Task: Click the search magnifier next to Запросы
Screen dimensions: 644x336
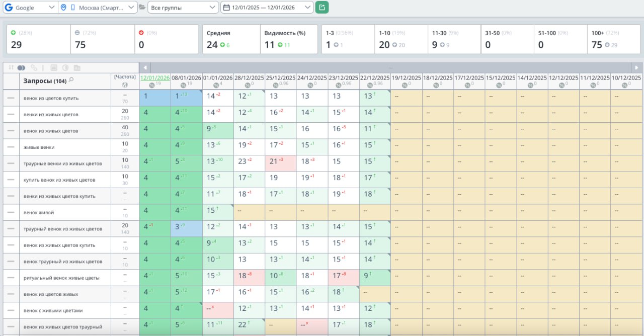Action: tap(71, 80)
